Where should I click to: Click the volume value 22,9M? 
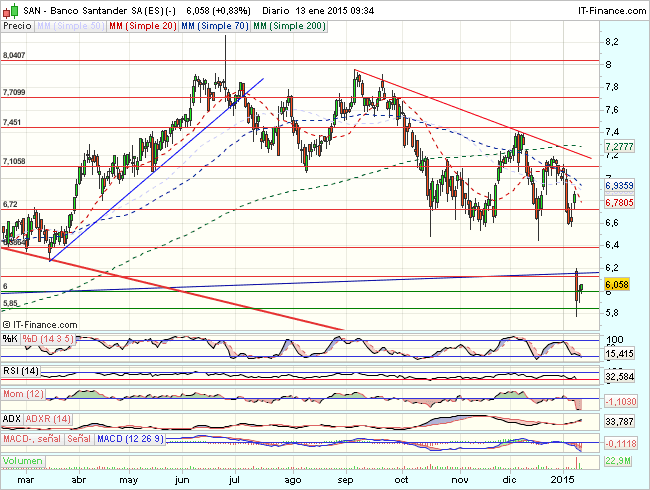click(x=618, y=461)
